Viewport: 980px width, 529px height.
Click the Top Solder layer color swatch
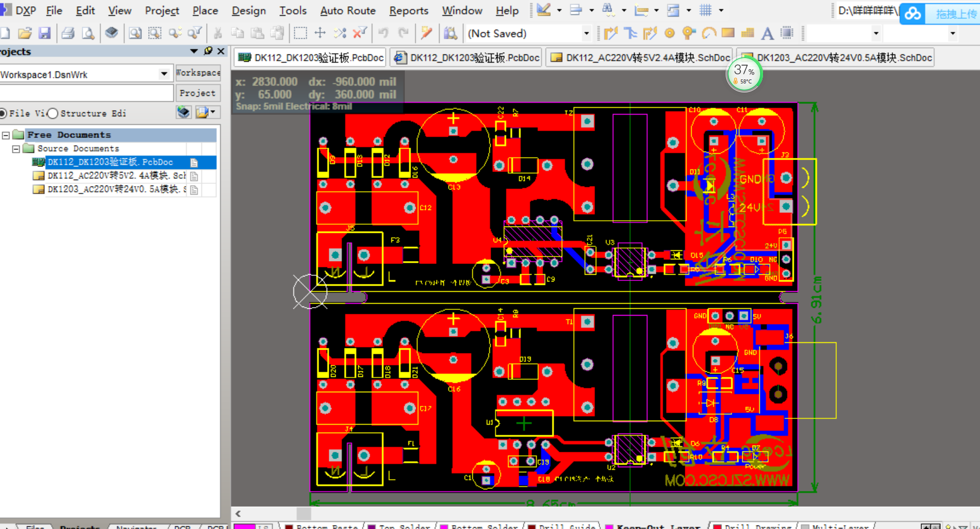[x=371, y=526]
